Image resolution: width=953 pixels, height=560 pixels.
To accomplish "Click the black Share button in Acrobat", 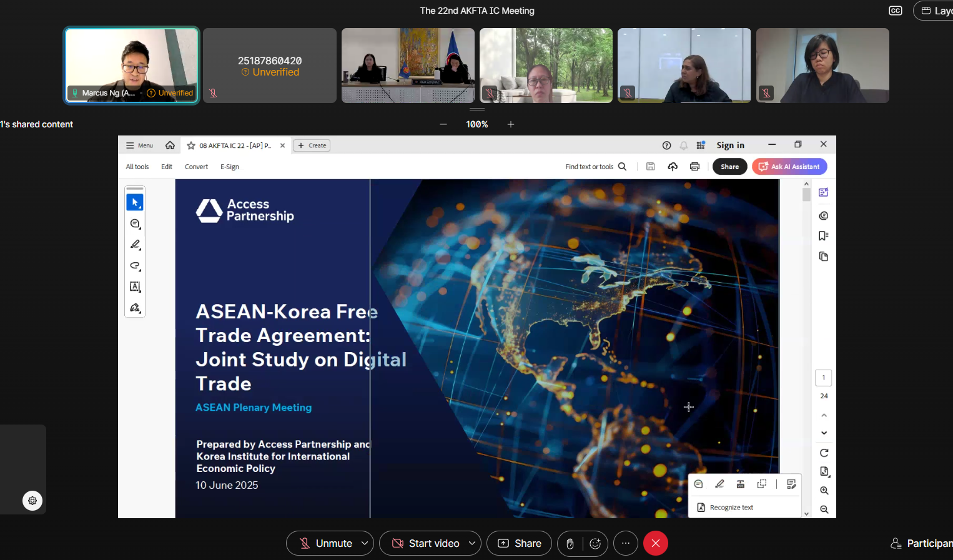I will [729, 167].
